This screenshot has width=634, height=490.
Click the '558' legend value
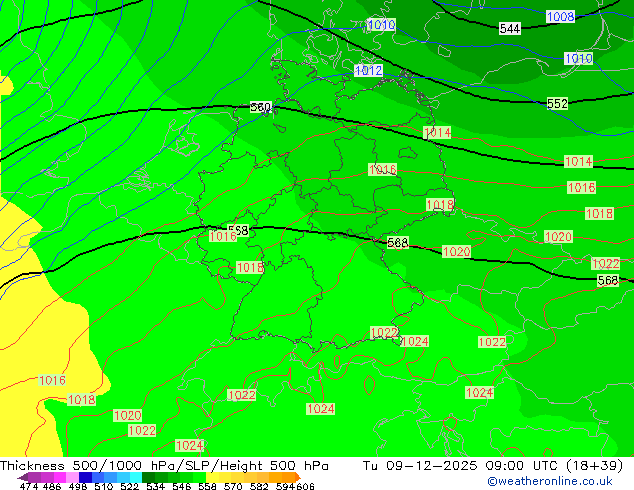pyautogui.click(x=207, y=486)
